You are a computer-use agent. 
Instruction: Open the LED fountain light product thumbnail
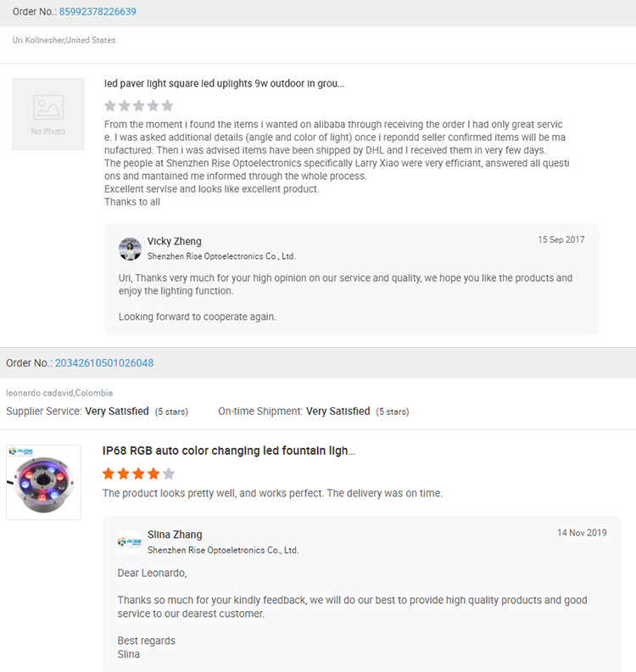pos(44,482)
